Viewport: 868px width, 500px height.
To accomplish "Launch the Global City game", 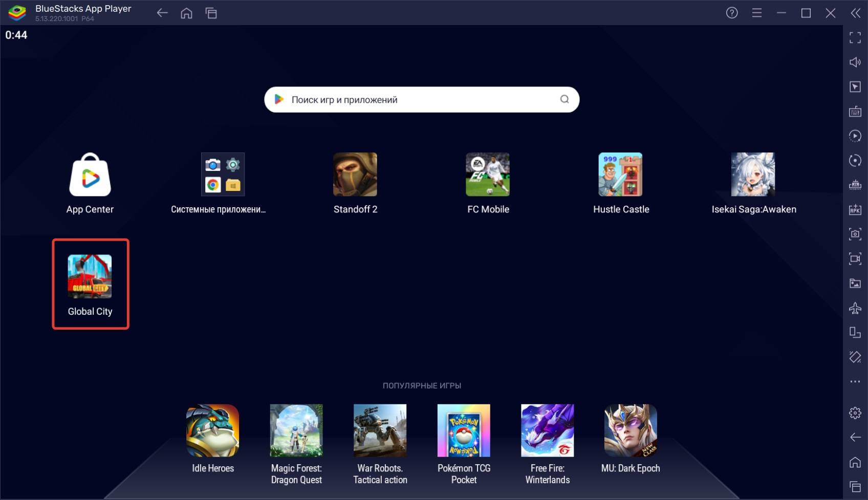I will click(90, 276).
